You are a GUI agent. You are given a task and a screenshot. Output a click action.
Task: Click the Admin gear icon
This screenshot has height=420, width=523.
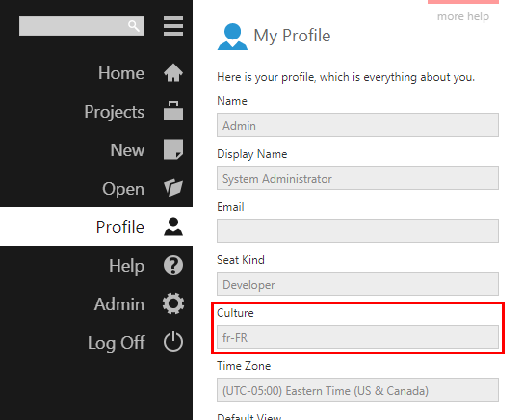click(x=173, y=303)
